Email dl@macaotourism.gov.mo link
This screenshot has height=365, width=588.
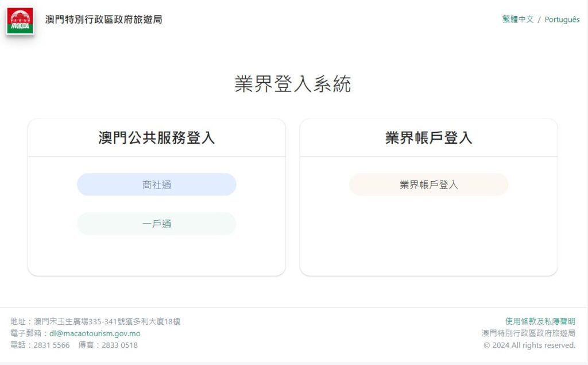tap(95, 333)
